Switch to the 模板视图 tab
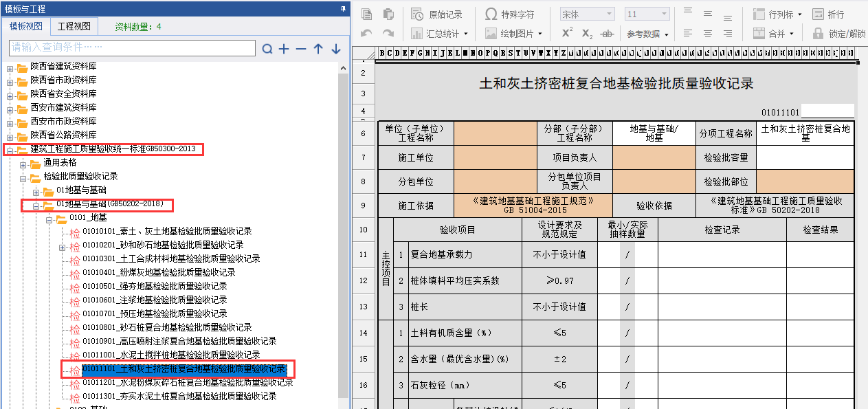 26,26
